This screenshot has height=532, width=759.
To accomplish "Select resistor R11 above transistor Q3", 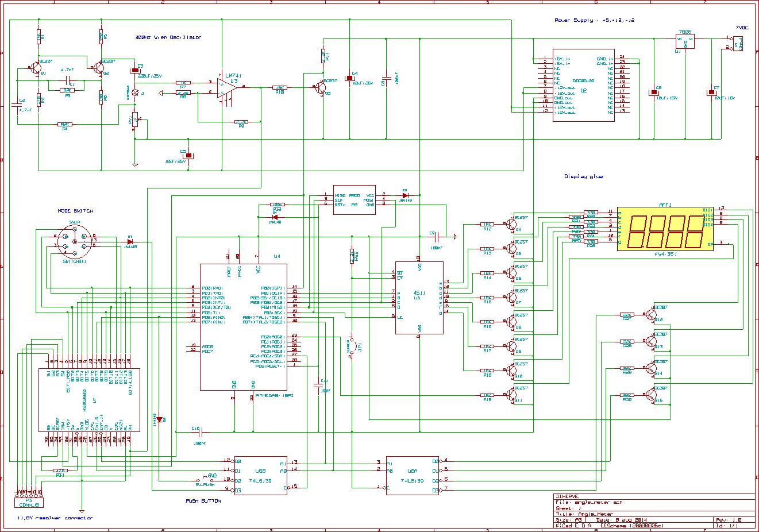I will click(x=323, y=56).
